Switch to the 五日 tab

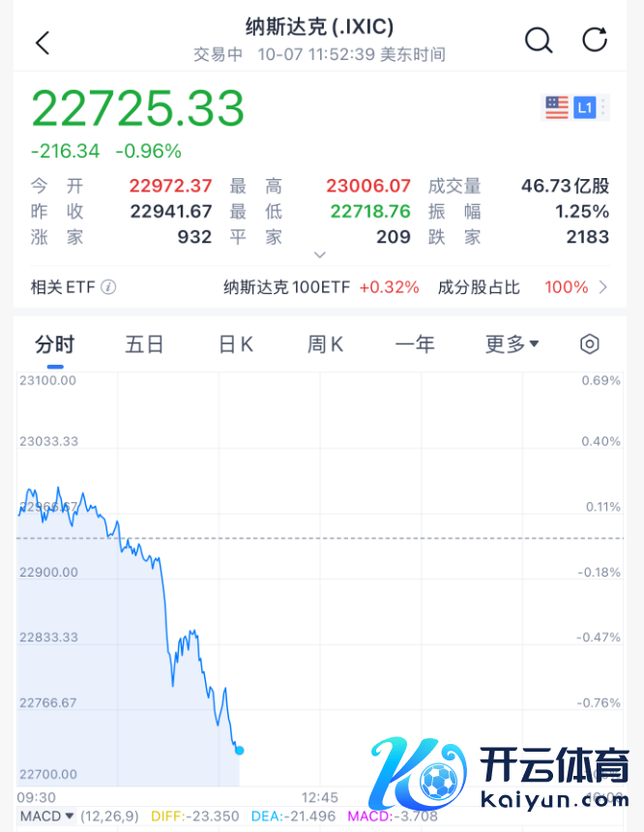[144, 343]
